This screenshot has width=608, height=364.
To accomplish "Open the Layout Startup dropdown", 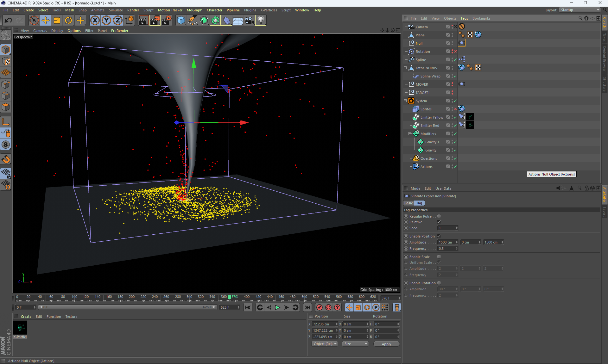I will 580,10.
